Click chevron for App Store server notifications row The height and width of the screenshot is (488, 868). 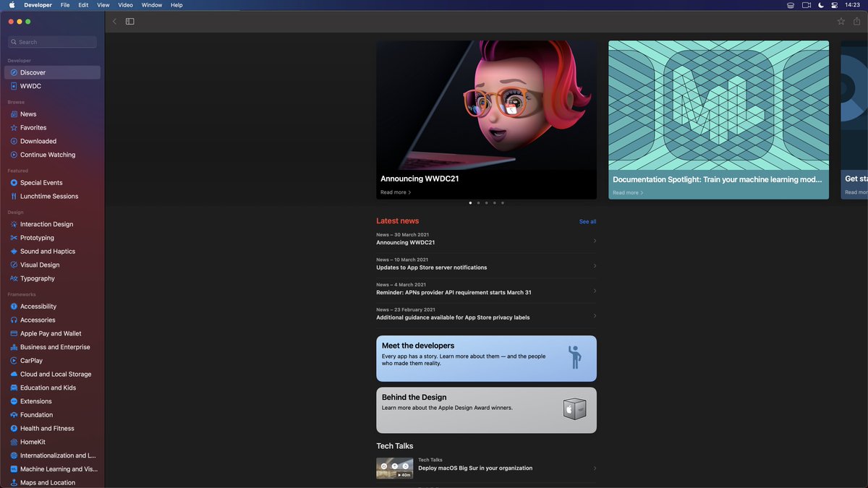(595, 265)
